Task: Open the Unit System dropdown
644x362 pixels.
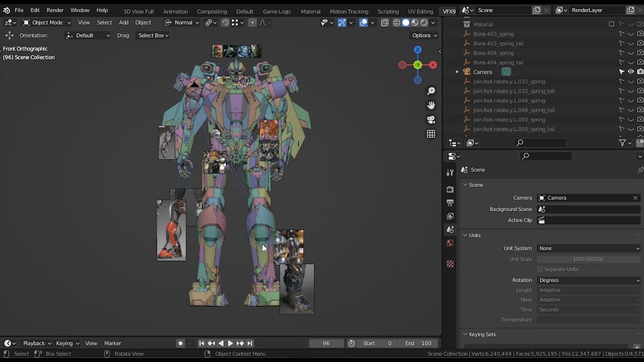Action: pos(589,248)
